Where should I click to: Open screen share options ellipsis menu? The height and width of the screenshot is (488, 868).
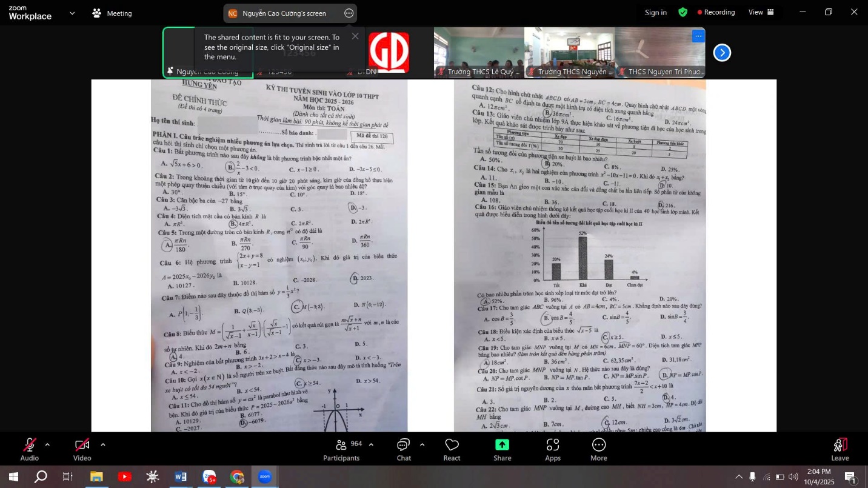[x=349, y=13]
